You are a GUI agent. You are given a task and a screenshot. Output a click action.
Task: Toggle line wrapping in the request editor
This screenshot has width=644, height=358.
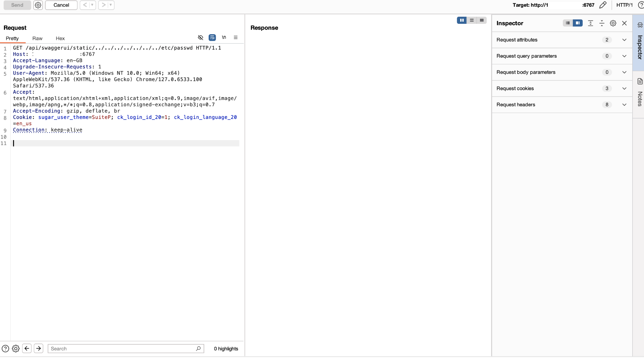pos(212,38)
